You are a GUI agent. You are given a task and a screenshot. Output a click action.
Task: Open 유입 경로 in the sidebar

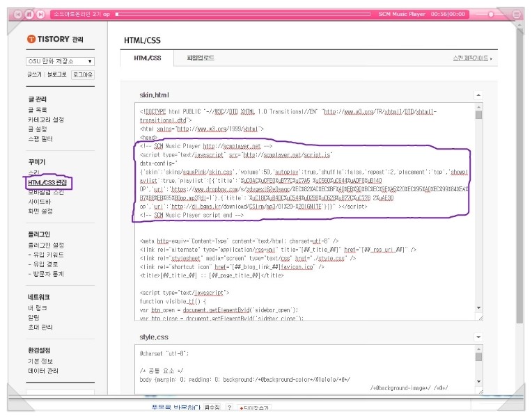point(43,264)
